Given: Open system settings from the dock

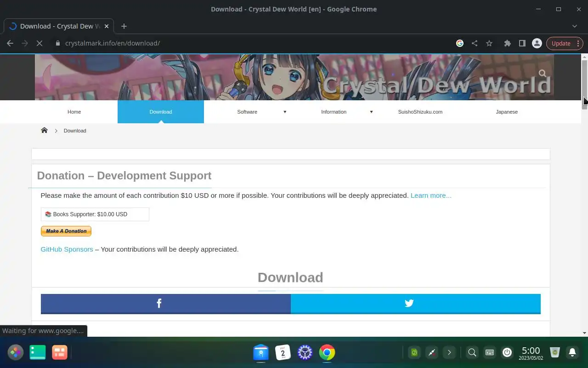Looking at the screenshot, I should 305,352.
